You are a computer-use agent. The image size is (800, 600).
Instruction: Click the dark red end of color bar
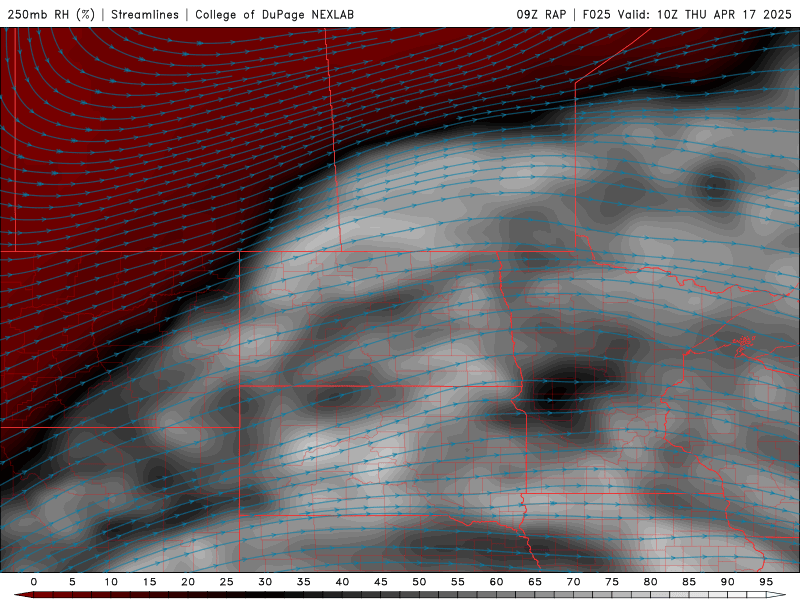pos(24,595)
